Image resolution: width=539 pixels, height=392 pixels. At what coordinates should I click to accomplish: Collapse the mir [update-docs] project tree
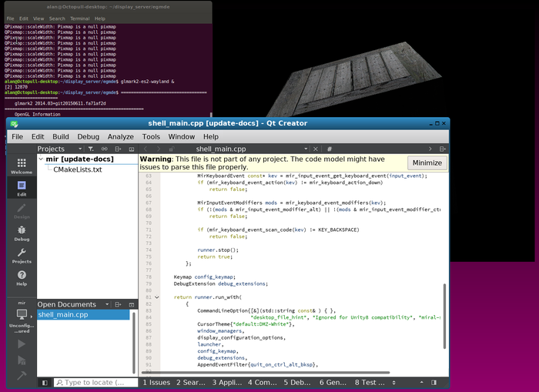42,159
